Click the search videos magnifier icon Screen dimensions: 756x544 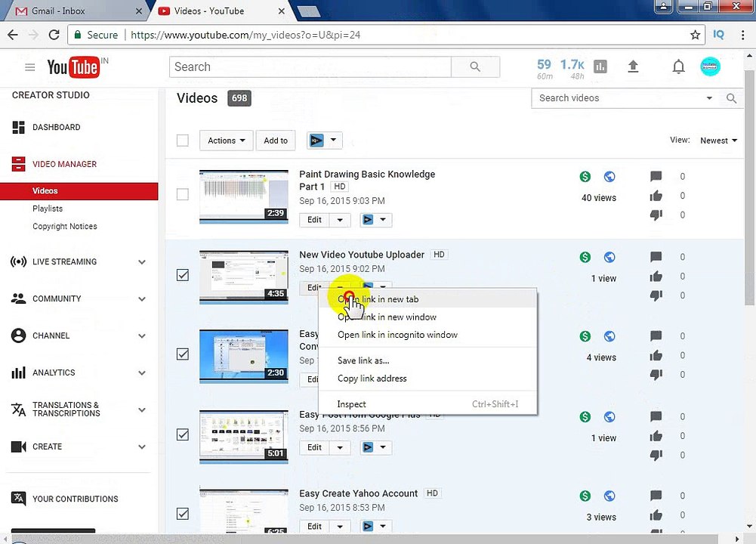pos(731,98)
